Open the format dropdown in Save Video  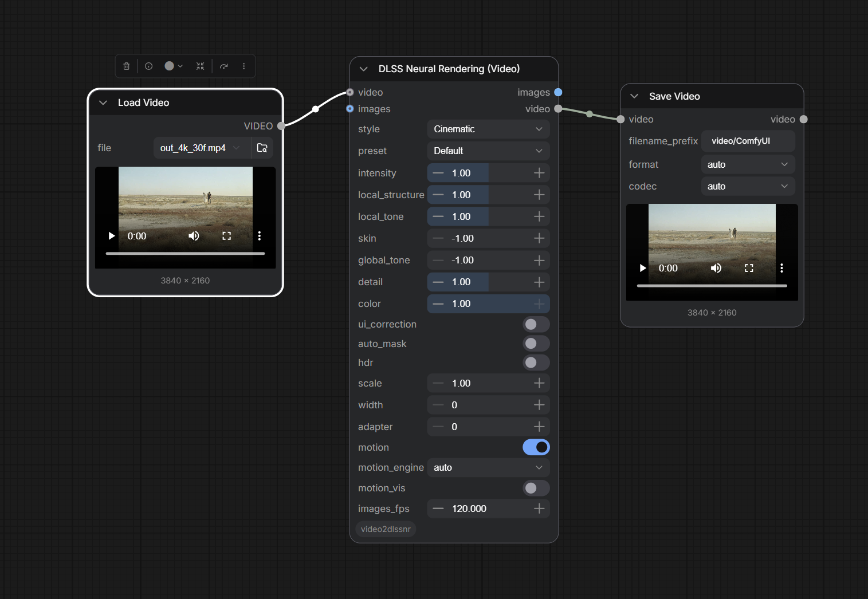[x=748, y=164]
